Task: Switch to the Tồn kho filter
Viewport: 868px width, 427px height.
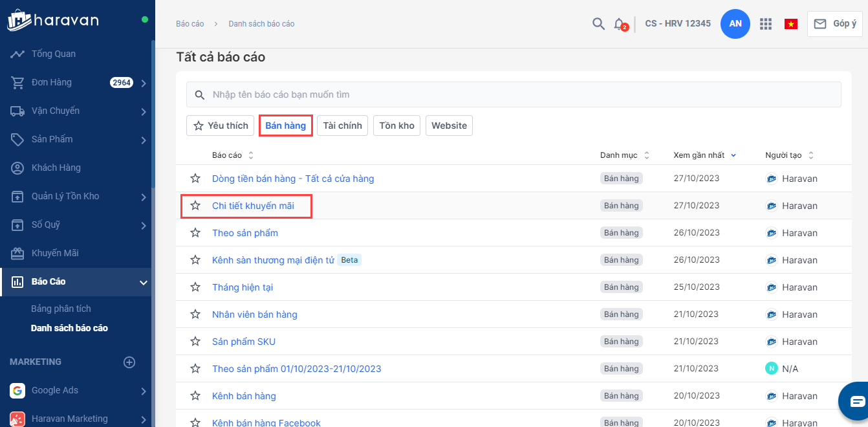Action: coord(396,126)
